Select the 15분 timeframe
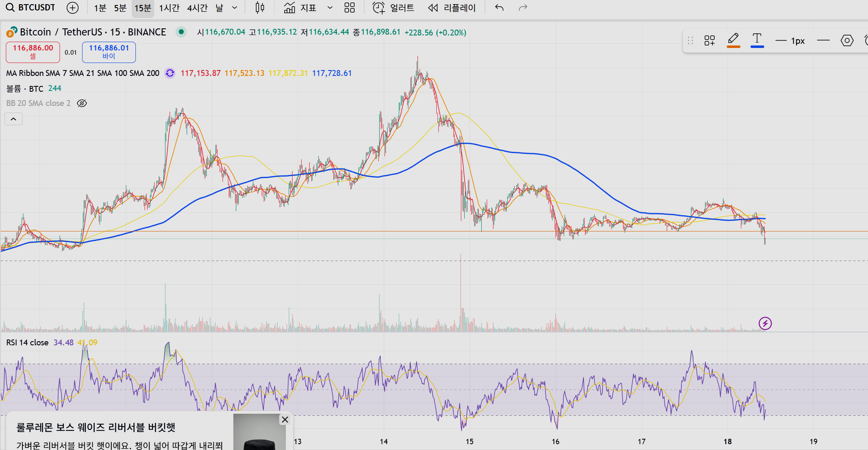Image resolution: width=868 pixels, height=450 pixels. 143,8
